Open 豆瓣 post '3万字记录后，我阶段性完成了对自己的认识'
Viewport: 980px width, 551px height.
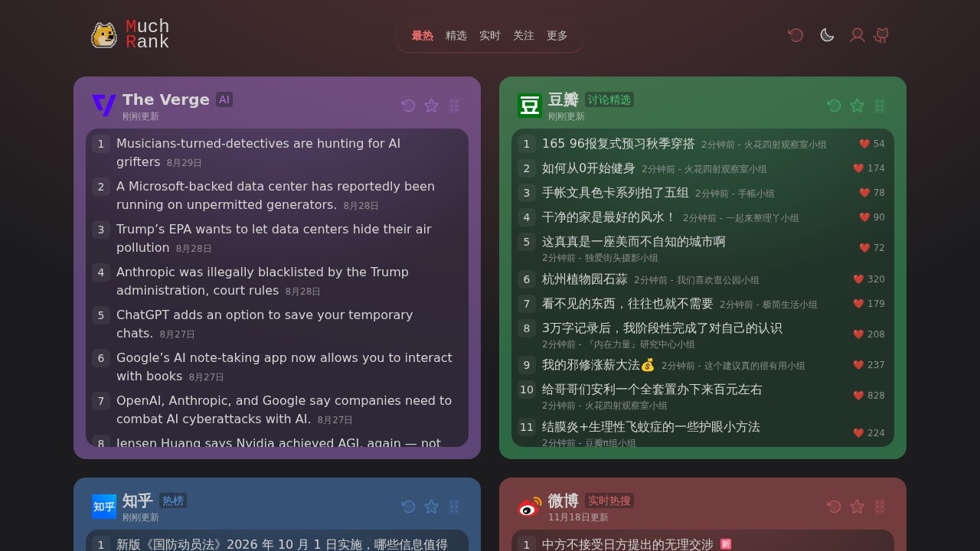(x=662, y=328)
